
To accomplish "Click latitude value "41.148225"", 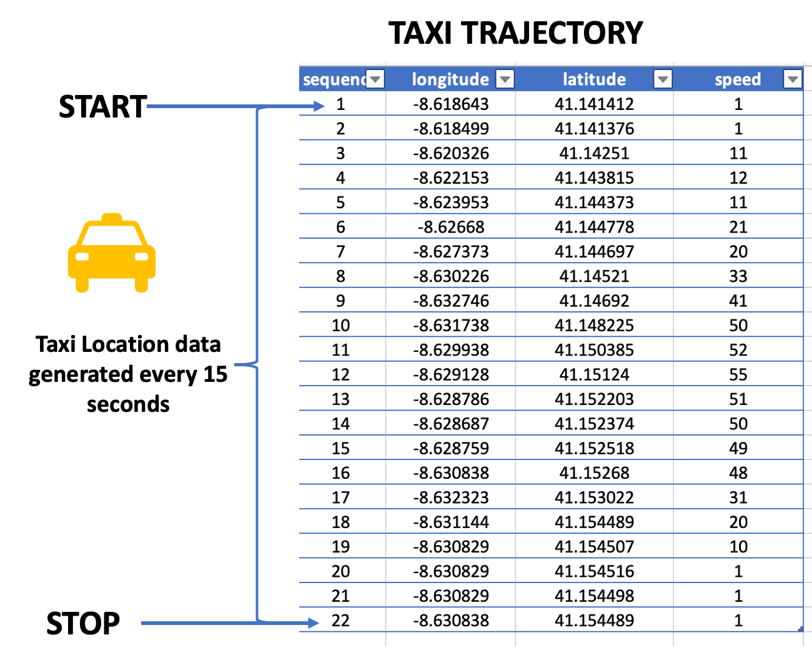I will tap(594, 325).
